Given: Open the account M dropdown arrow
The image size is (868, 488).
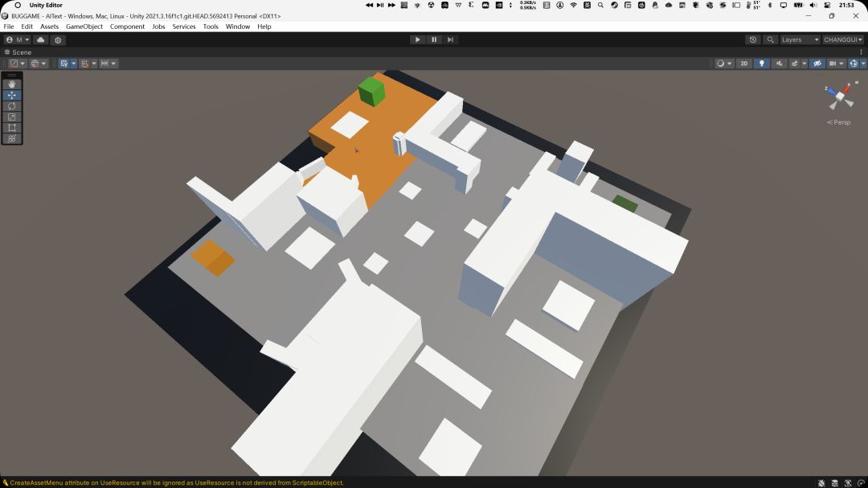Looking at the screenshot, I should (x=27, y=40).
